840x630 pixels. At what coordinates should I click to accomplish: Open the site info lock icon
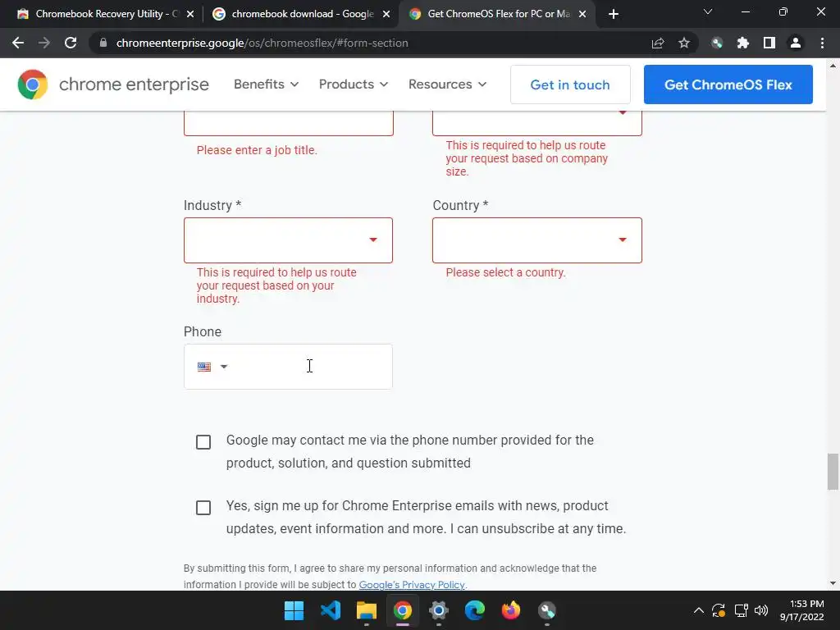click(x=103, y=43)
